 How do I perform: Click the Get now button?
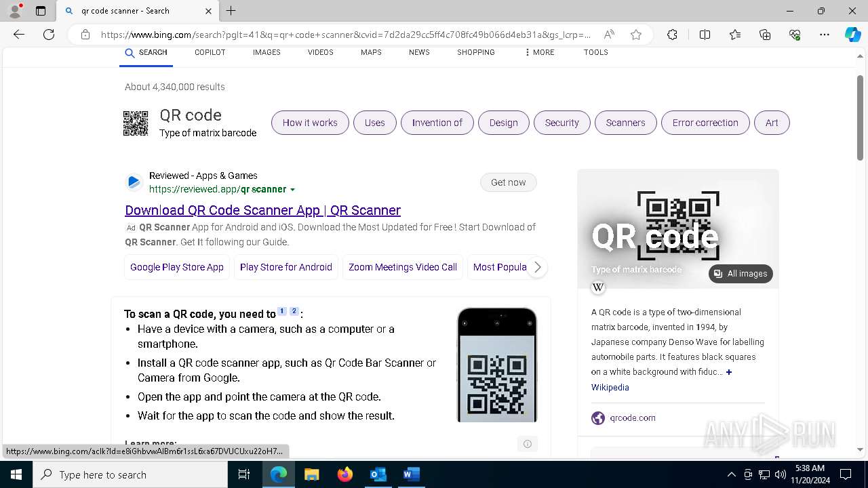pos(509,182)
